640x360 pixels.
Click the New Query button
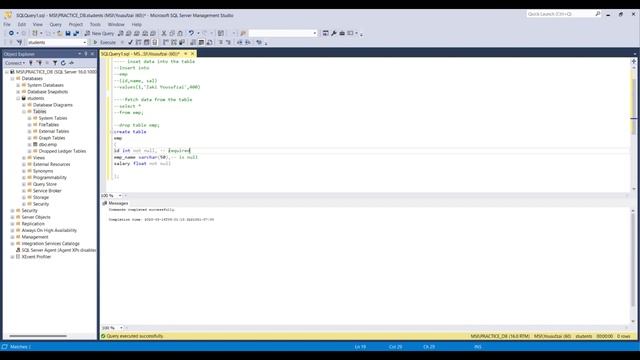[x=99, y=33]
